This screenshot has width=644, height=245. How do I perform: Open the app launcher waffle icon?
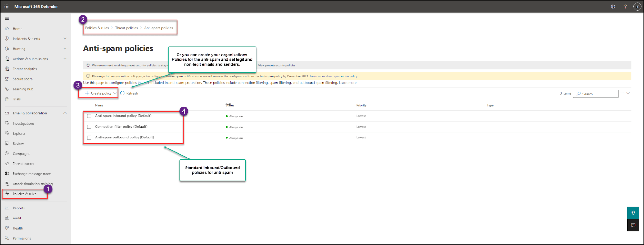[6, 6]
